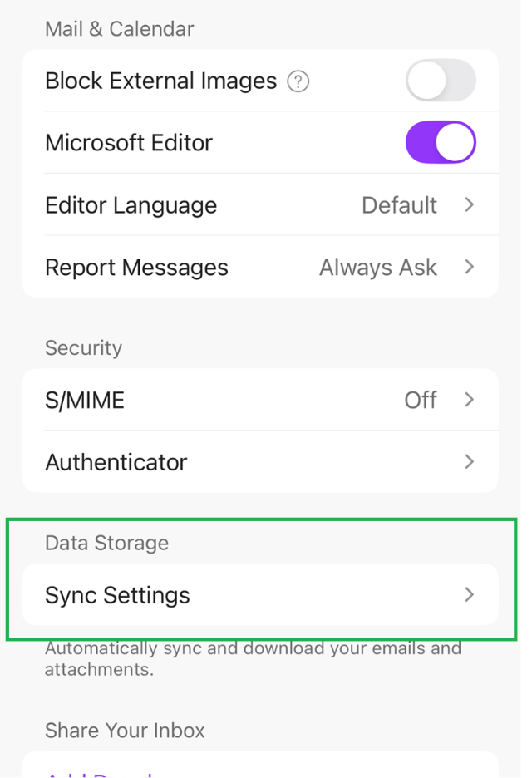The image size is (532, 778).
Task: Tap the Share Your Inbox section header
Action: [125, 731]
